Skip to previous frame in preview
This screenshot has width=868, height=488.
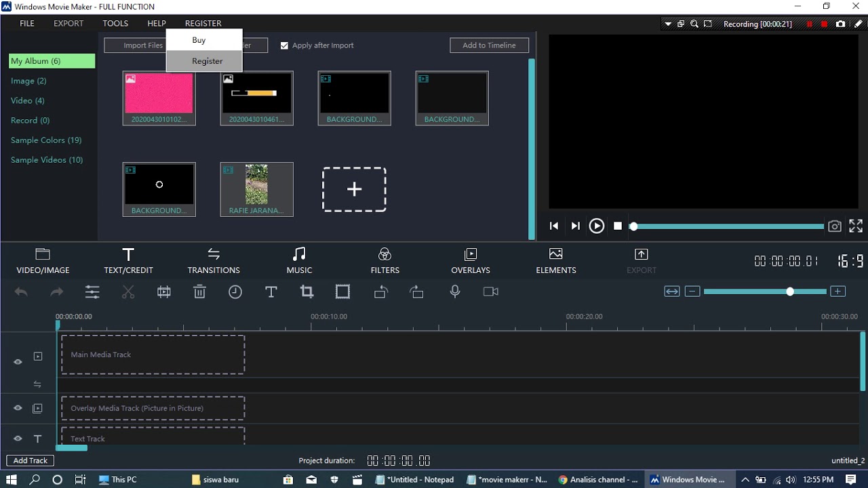554,226
